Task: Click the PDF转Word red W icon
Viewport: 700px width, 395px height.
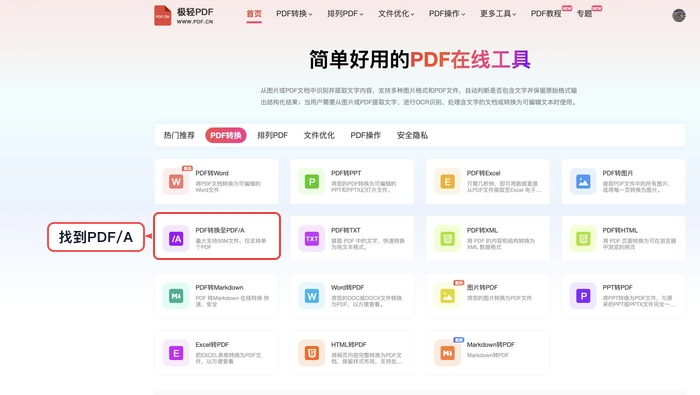Action: [x=176, y=182]
